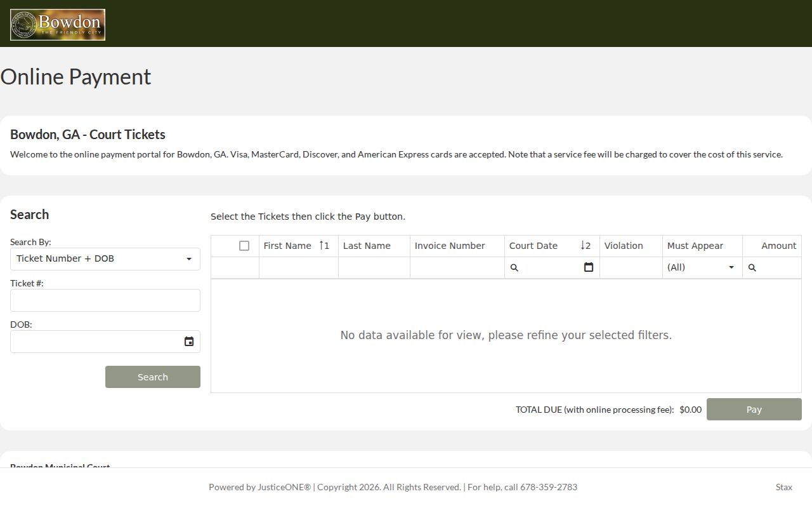
Task: Click the Search button
Action: pos(153,377)
